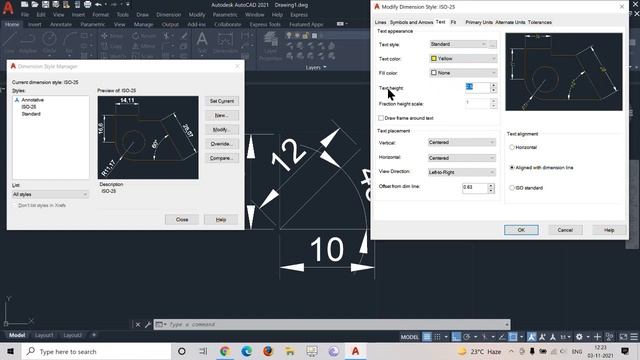Click the Text height stepper arrows
Image resolution: width=640 pixels, height=360 pixels.
click(493, 87)
